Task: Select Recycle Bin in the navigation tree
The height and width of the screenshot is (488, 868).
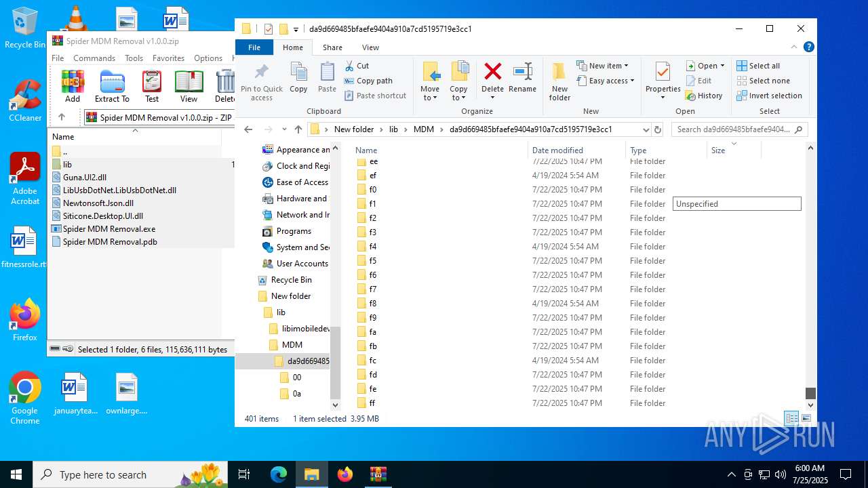Action: click(292, 280)
